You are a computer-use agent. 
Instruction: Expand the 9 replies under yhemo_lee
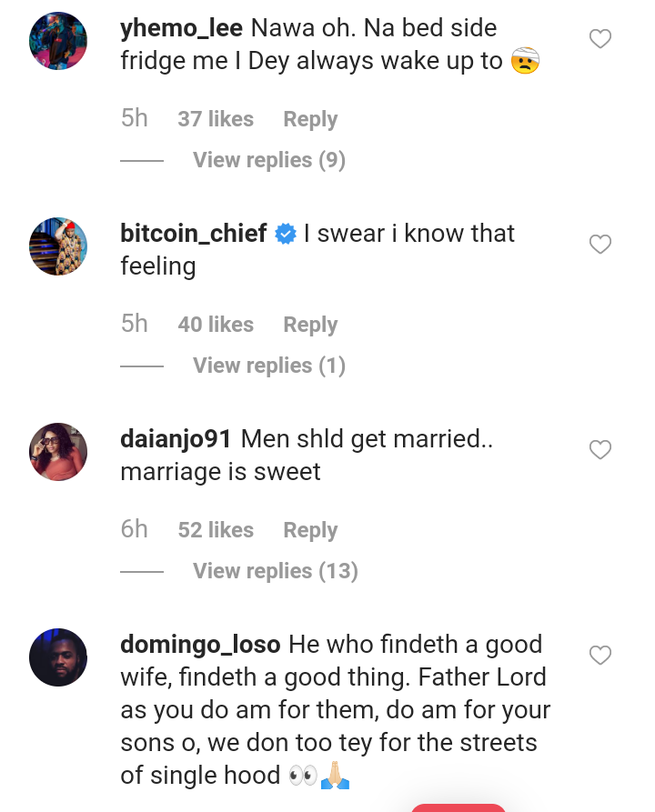[268, 160]
